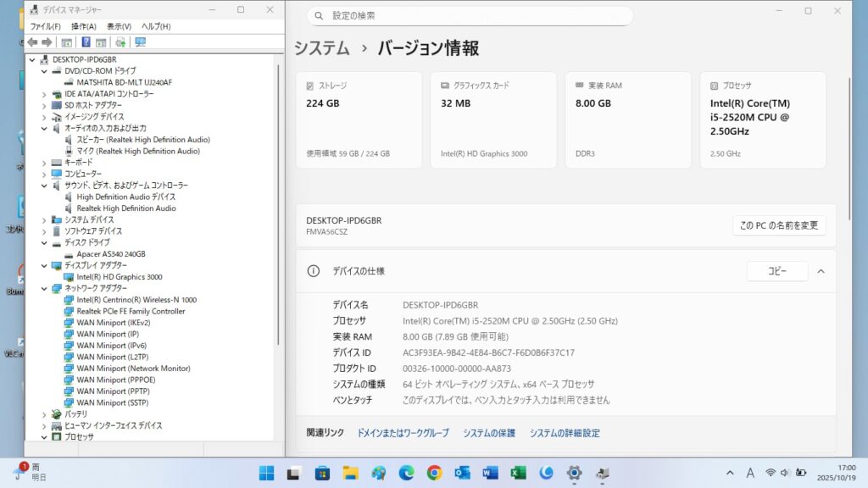This screenshot has width=868, height=488.
Task: Open the 操作(A) menu
Action: coord(83,26)
